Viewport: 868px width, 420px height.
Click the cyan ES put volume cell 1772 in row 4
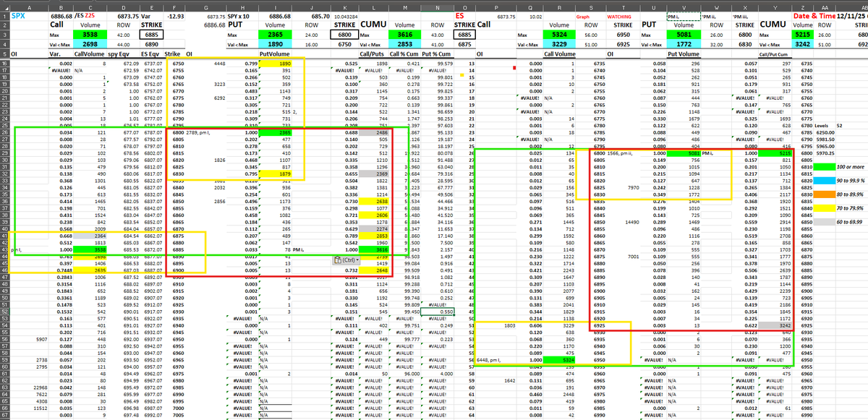click(683, 44)
